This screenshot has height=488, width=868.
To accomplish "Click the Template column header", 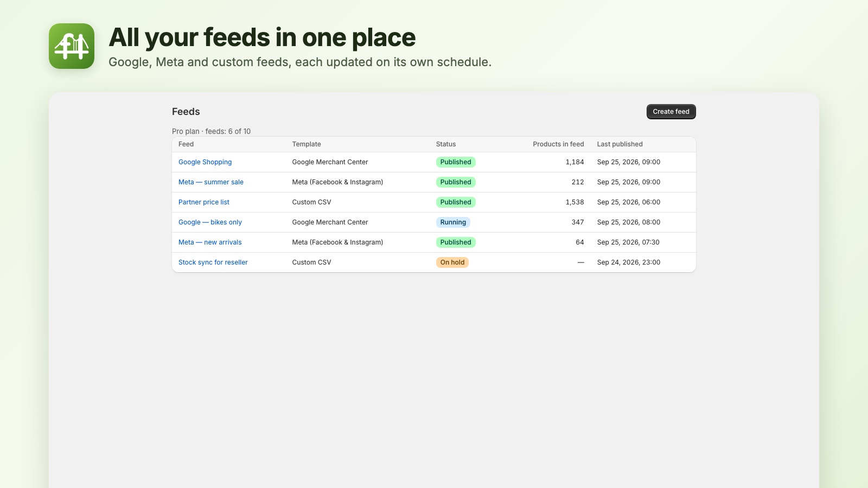I will click(x=307, y=144).
